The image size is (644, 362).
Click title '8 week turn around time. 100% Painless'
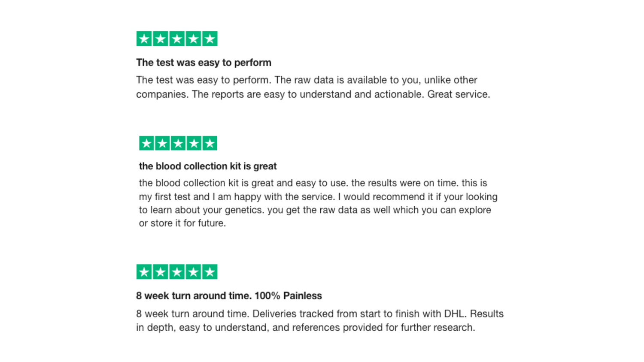pyautogui.click(x=229, y=296)
